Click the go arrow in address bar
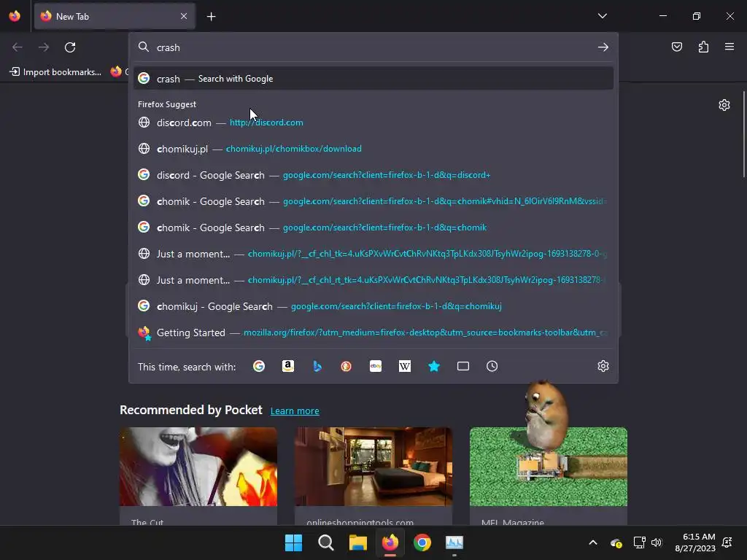Viewport: 747px width, 560px height. point(603,47)
